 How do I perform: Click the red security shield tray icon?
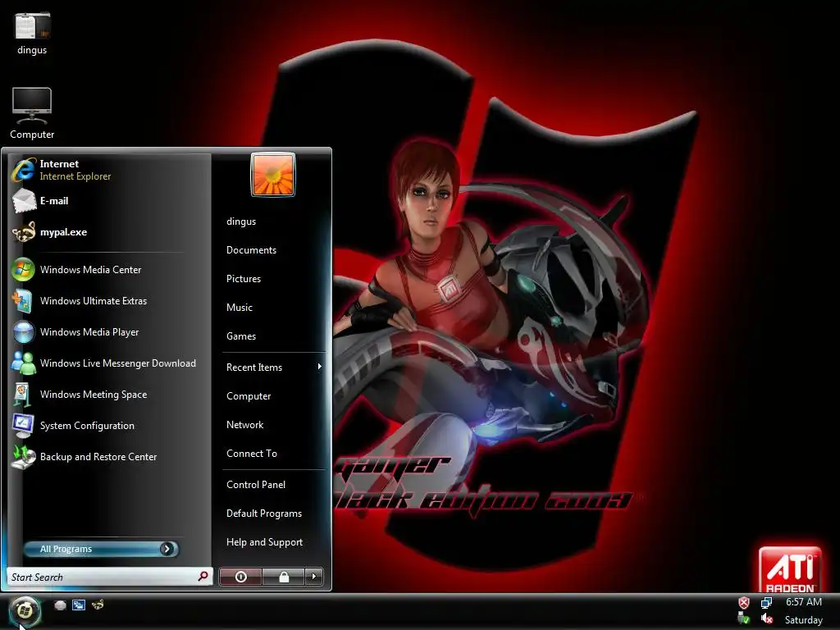click(x=743, y=603)
